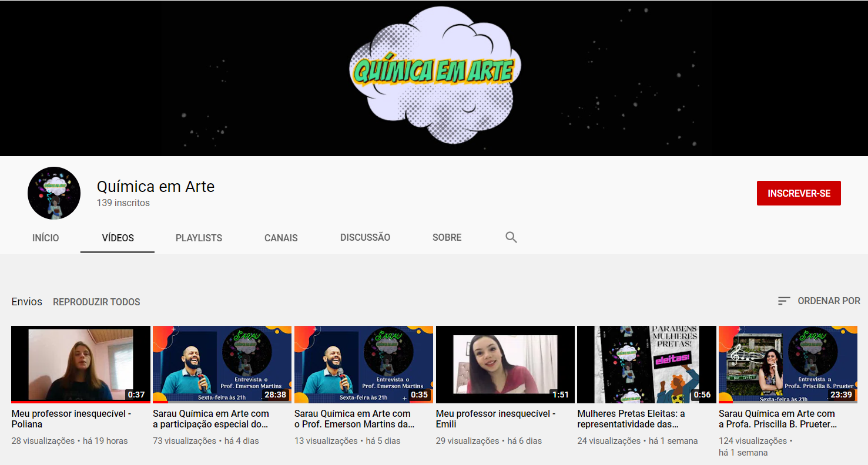Click the sort lines icon beside ORDENAR POR
This screenshot has height=465, width=868.
(x=784, y=301)
